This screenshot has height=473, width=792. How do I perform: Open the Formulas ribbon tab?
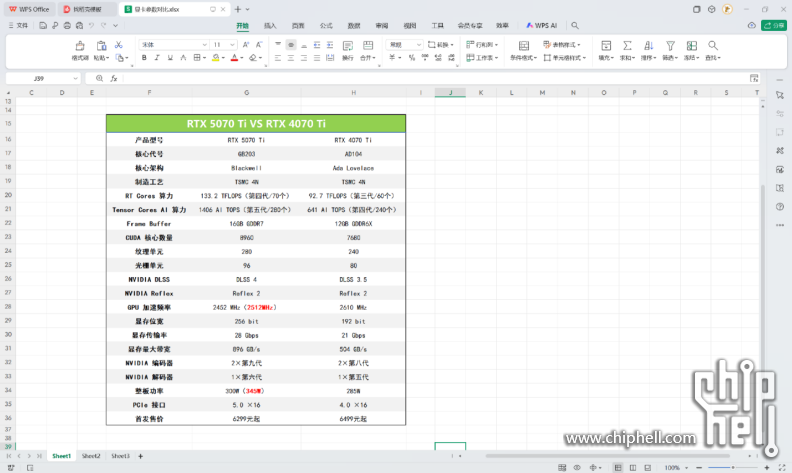326,25
